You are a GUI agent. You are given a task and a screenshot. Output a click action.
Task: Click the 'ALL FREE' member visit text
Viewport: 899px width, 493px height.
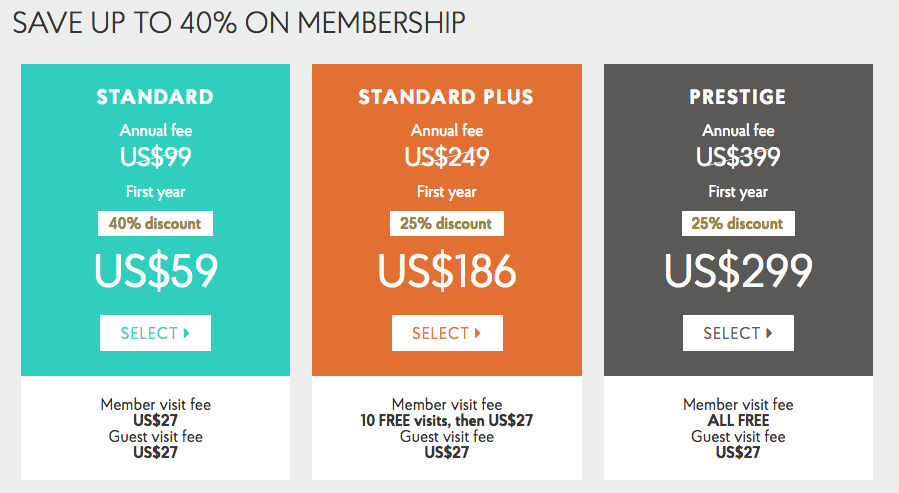[738, 421]
